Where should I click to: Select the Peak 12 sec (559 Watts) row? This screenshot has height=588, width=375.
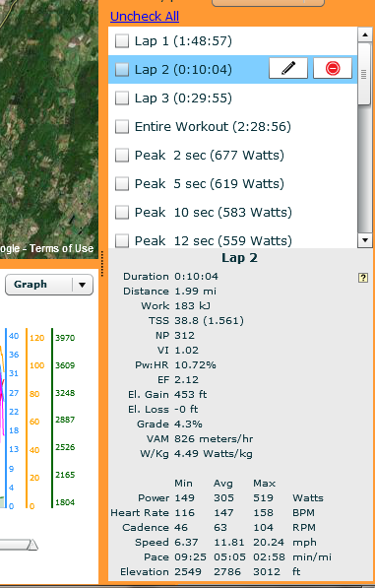click(x=232, y=240)
